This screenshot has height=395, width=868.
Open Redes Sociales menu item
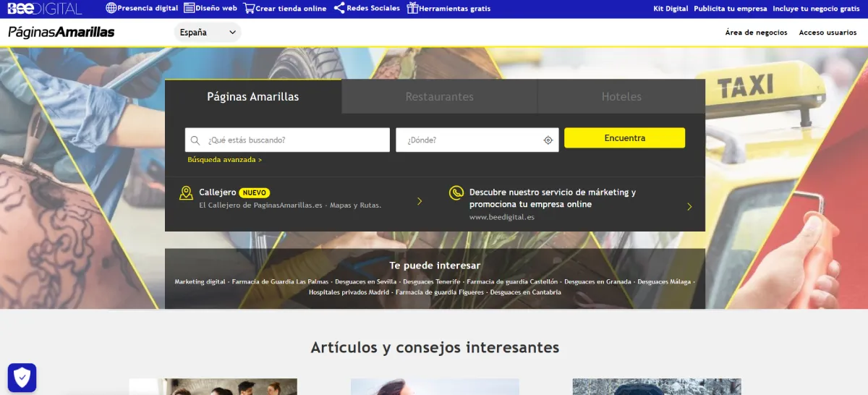point(373,9)
